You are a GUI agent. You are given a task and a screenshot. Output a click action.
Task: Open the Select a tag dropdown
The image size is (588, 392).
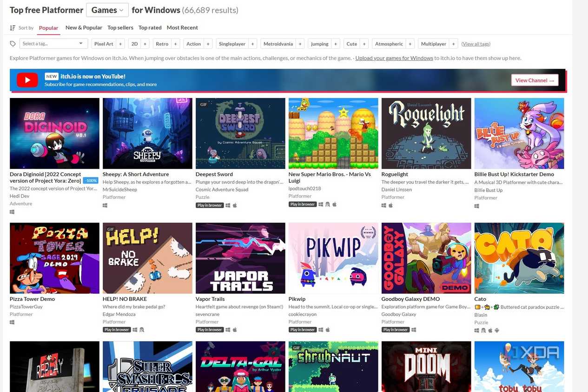(x=54, y=44)
